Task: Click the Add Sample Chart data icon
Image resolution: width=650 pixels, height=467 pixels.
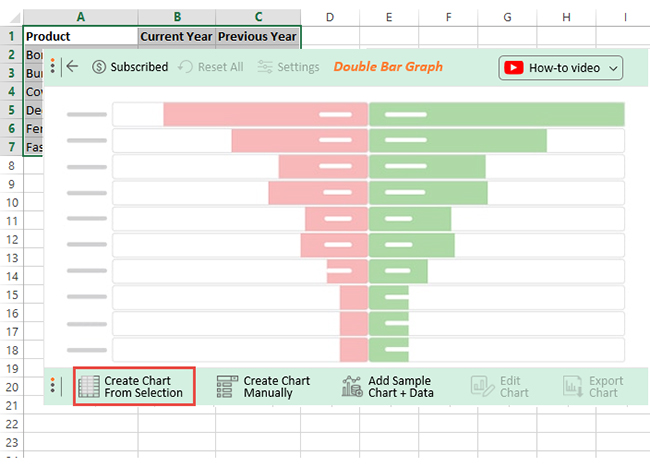Action: pyautogui.click(x=352, y=386)
